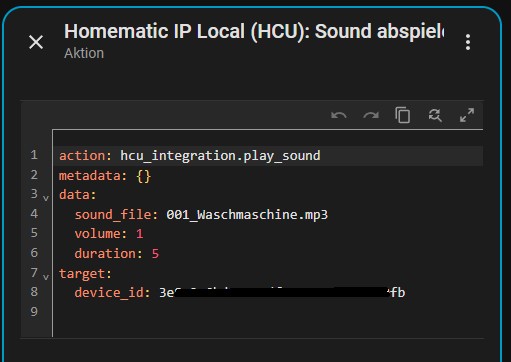Copy YAML code to clipboard
The width and height of the screenshot is (511, 362).
(x=403, y=115)
